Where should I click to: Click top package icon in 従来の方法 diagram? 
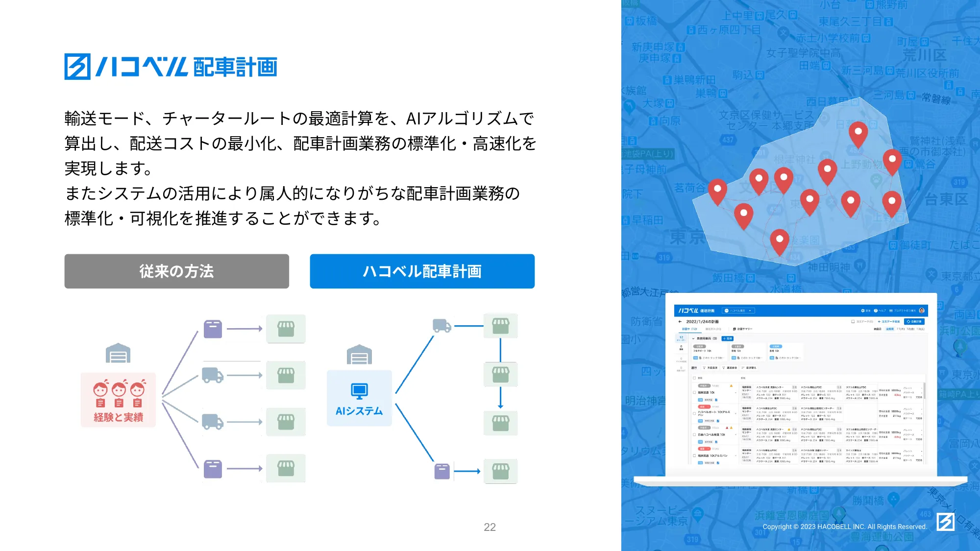(x=213, y=329)
